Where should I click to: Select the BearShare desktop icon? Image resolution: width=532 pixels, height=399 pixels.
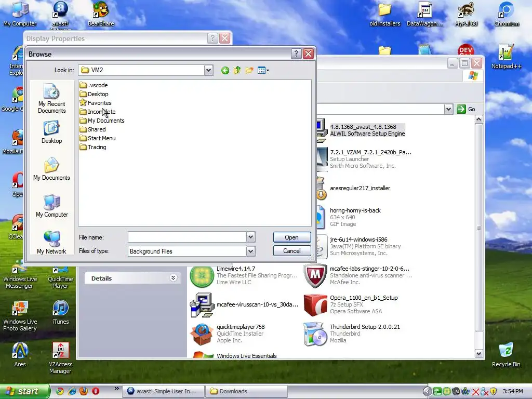pyautogui.click(x=101, y=14)
